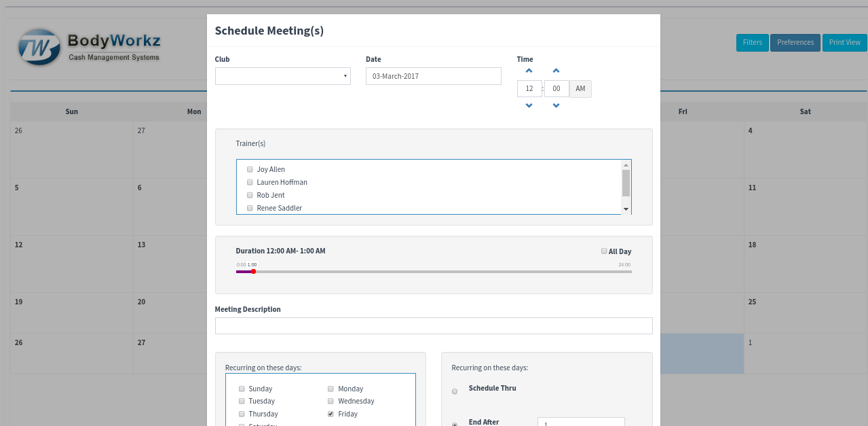The height and width of the screenshot is (426, 868).
Task: Click the Sun column header
Action: [x=72, y=111]
